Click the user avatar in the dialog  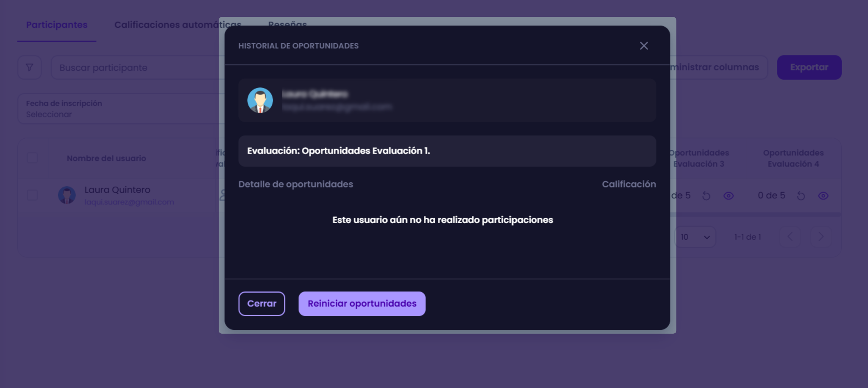[x=260, y=100]
